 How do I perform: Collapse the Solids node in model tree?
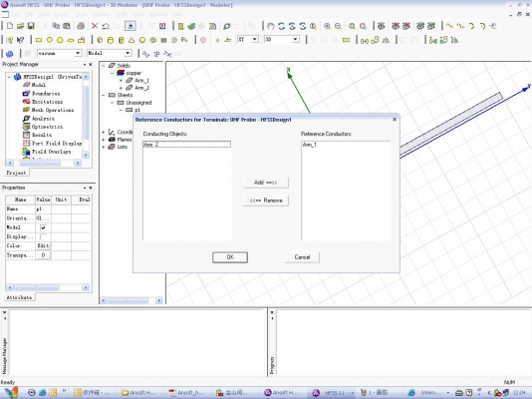[104, 66]
